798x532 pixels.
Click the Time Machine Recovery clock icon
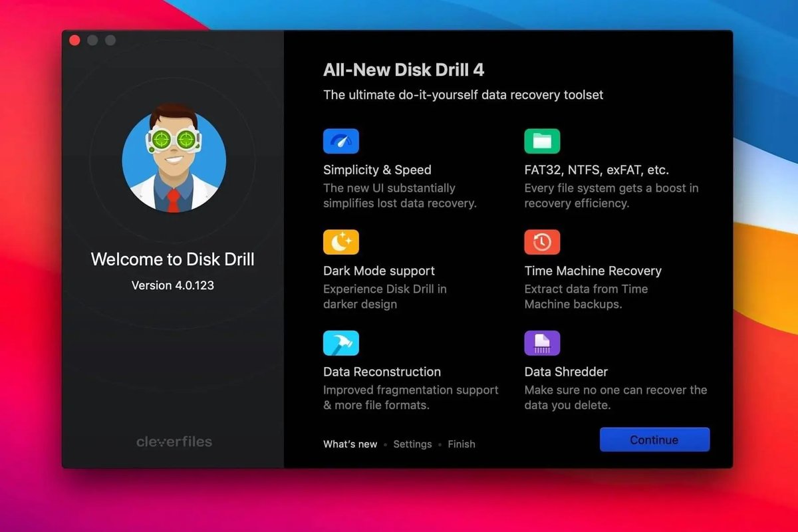point(542,242)
